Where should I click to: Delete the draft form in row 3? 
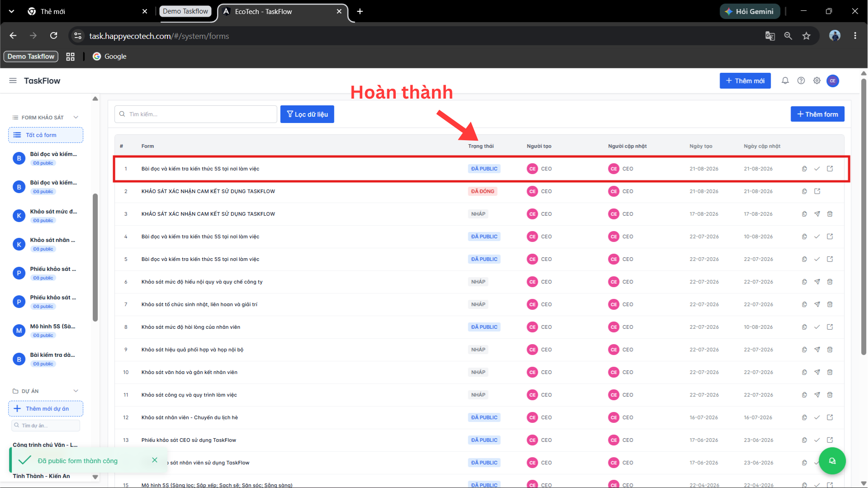[830, 214]
